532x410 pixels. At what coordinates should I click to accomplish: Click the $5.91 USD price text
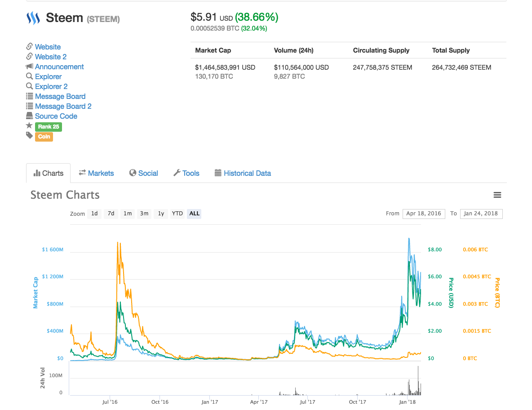(212, 17)
